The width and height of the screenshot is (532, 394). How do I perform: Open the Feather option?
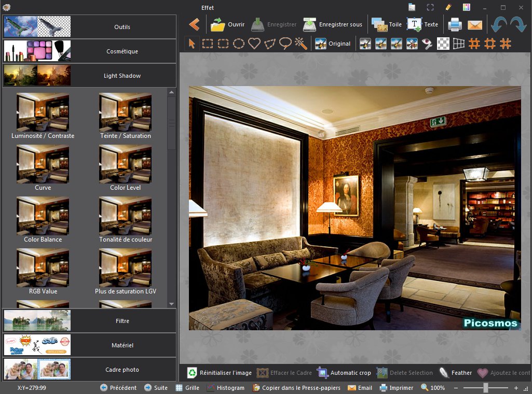tap(456, 373)
